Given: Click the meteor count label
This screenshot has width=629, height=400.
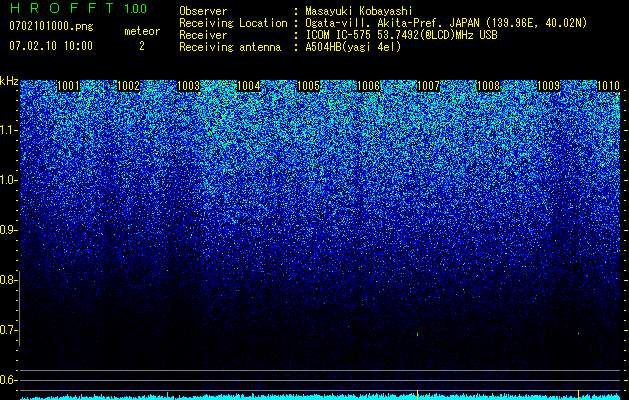Looking at the screenshot, I should tap(142, 31).
